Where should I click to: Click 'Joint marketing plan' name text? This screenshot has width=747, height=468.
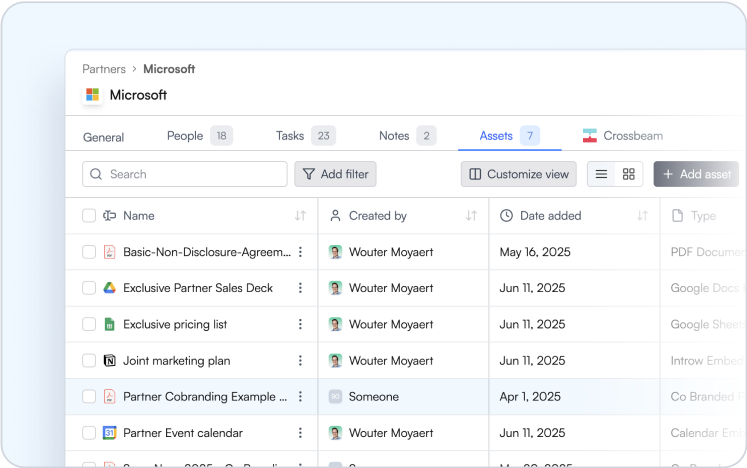(x=177, y=360)
